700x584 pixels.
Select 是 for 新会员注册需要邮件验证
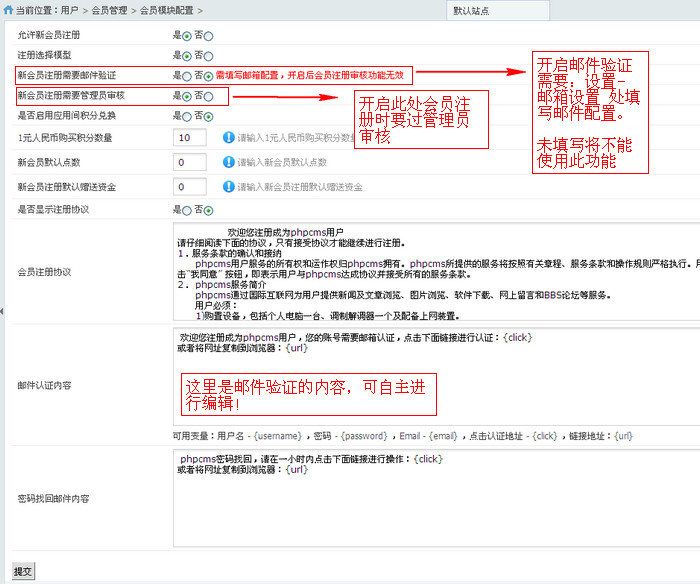pyautogui.click(x=187, y=76)
